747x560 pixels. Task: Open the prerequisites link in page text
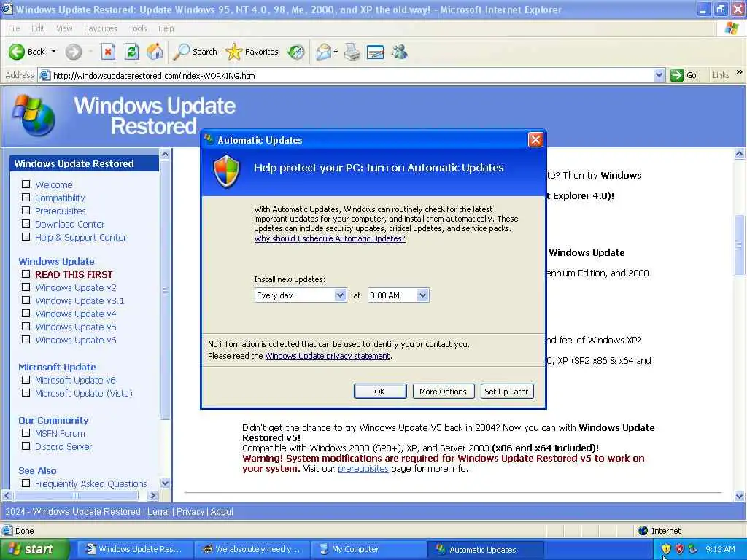363,469
